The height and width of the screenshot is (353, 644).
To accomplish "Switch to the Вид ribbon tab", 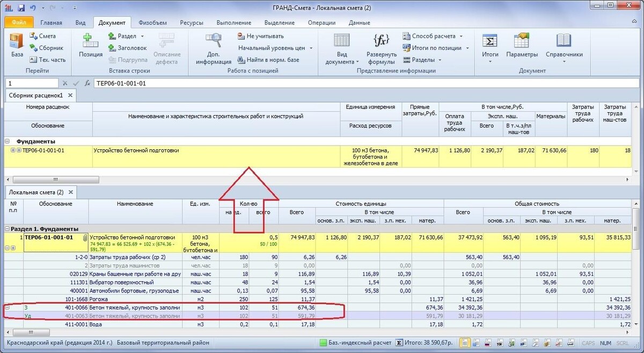I will [80, 23].
